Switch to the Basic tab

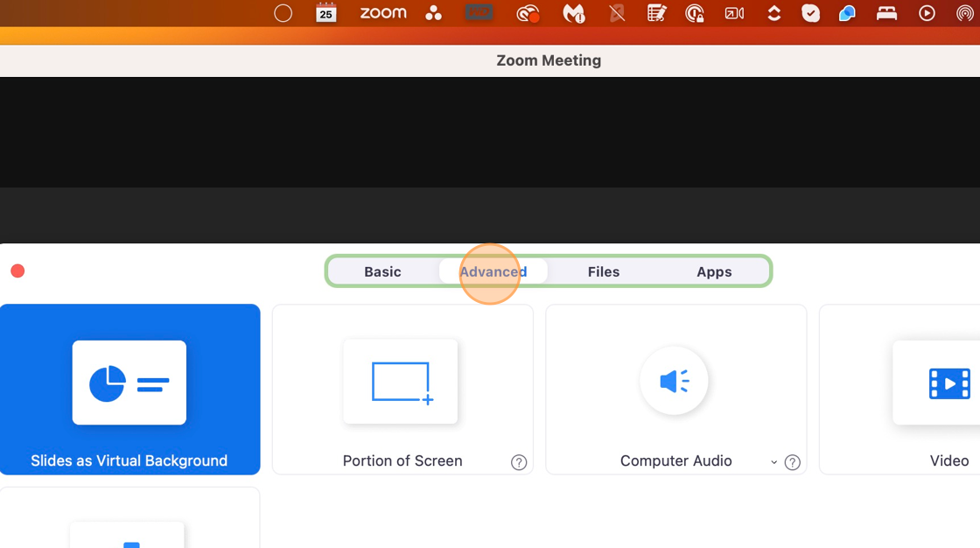coord(382,271)
